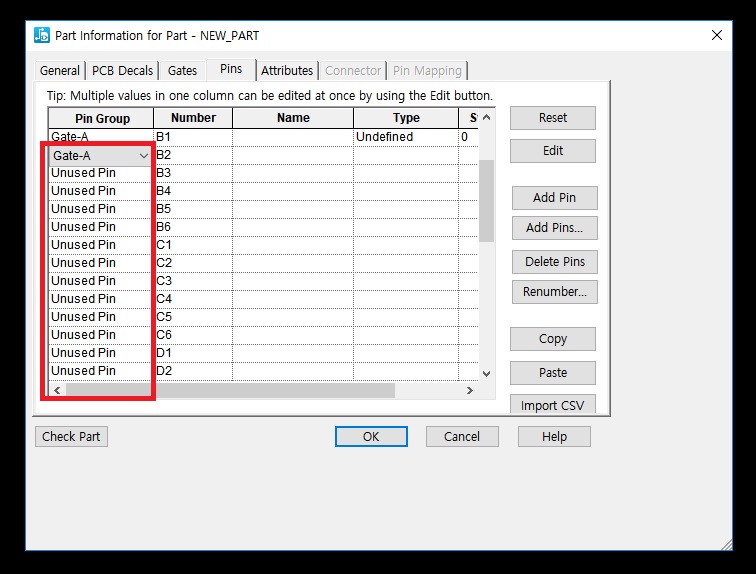The height and width of the screenshot is (574, 756).
Task: Select the Name cell for pin C1
Action: point(292,245)
